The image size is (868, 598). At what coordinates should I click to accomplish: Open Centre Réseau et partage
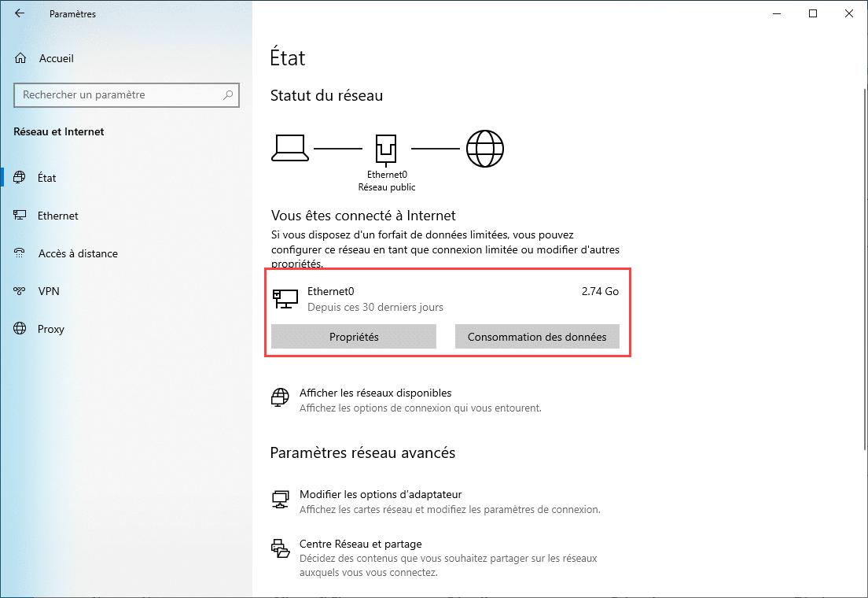pyautogui.click(x=360, y=544)
